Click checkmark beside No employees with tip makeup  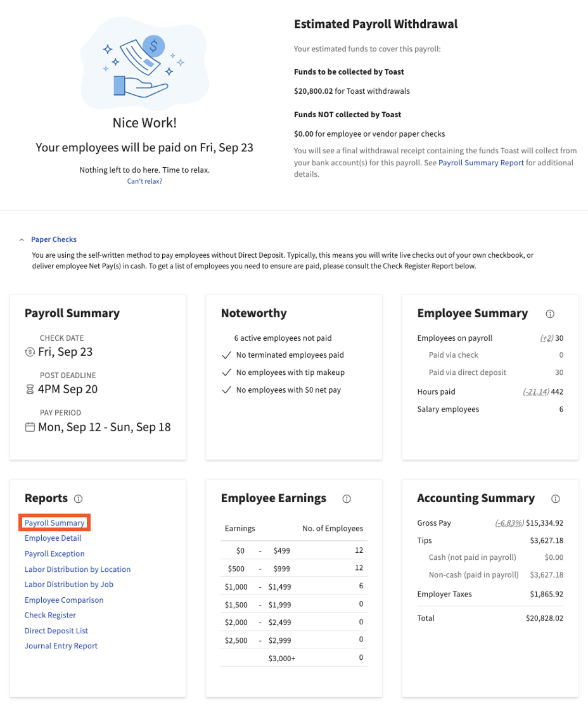tap(226, 373)
